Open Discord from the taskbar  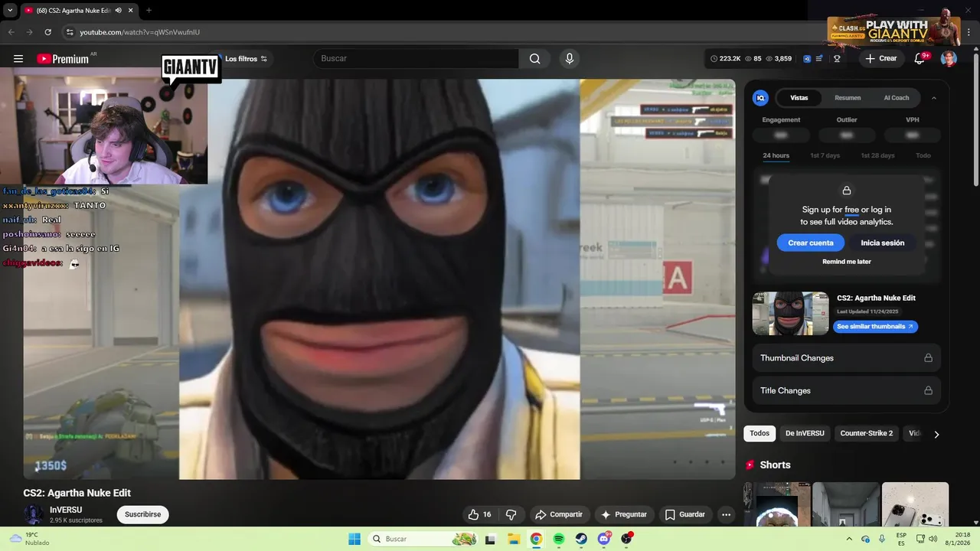[x=604, y=539]
